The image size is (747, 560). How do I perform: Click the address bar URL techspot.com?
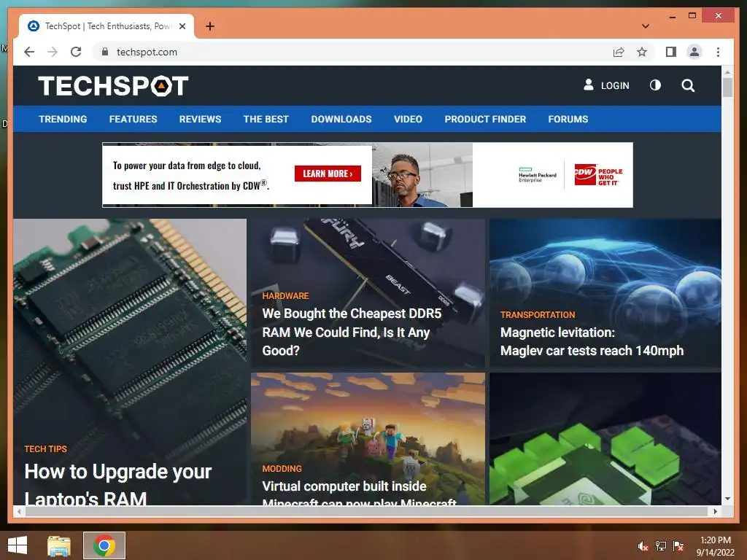pos(147,52)
